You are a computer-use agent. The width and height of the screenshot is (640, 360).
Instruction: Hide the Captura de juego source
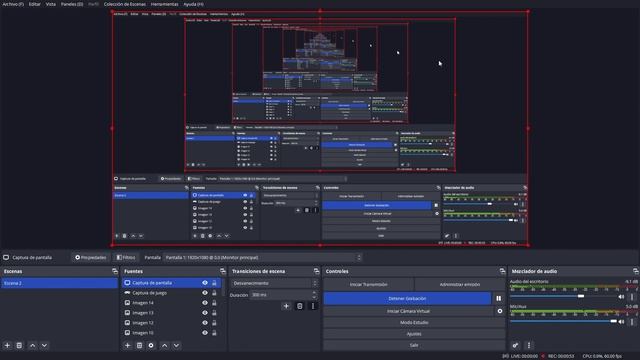[x=205, y=293]
